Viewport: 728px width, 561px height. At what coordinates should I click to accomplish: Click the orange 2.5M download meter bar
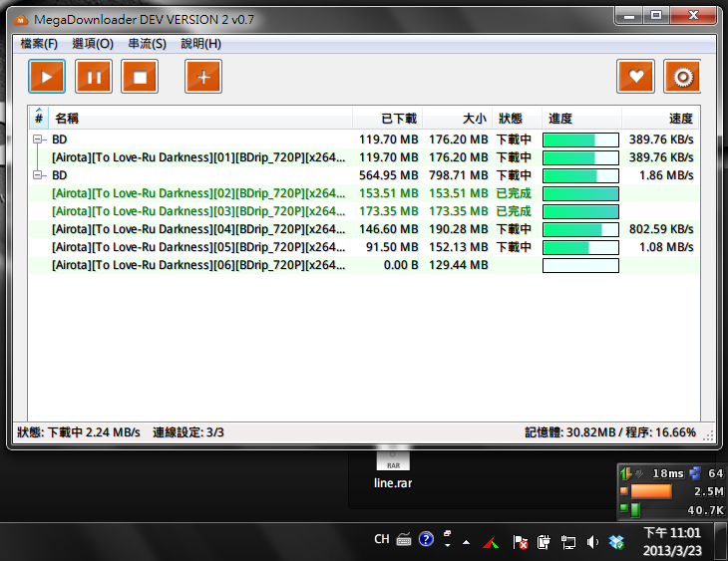click(x=651, y=491)
